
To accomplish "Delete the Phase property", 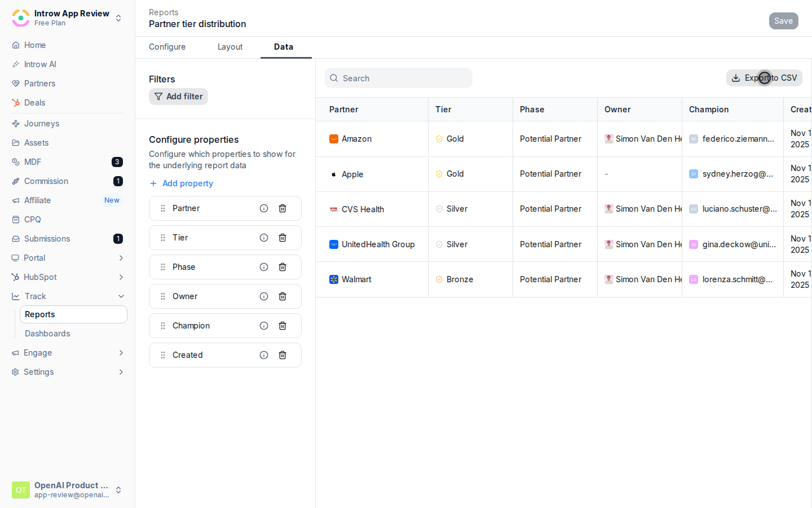I will [283, 267].
